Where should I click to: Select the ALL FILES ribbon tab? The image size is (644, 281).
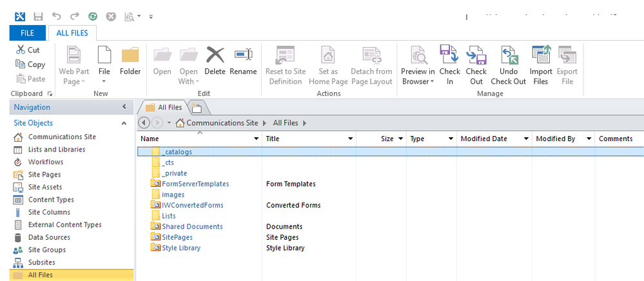click(x=72, y=34)
